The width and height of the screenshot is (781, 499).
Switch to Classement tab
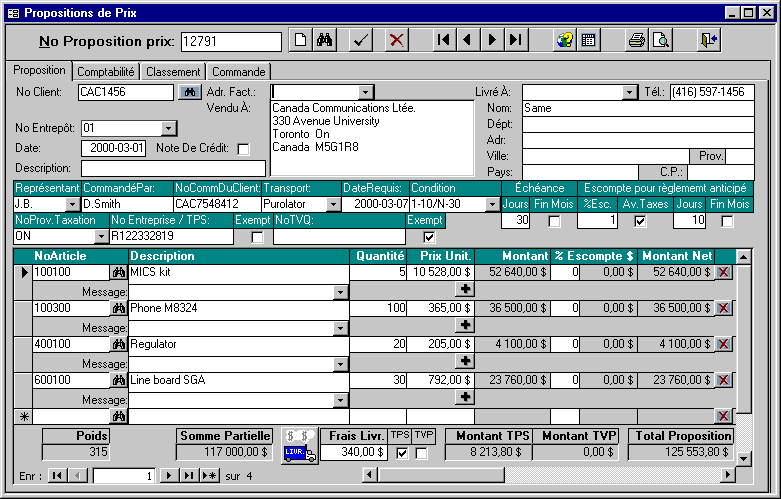point(173,72)
